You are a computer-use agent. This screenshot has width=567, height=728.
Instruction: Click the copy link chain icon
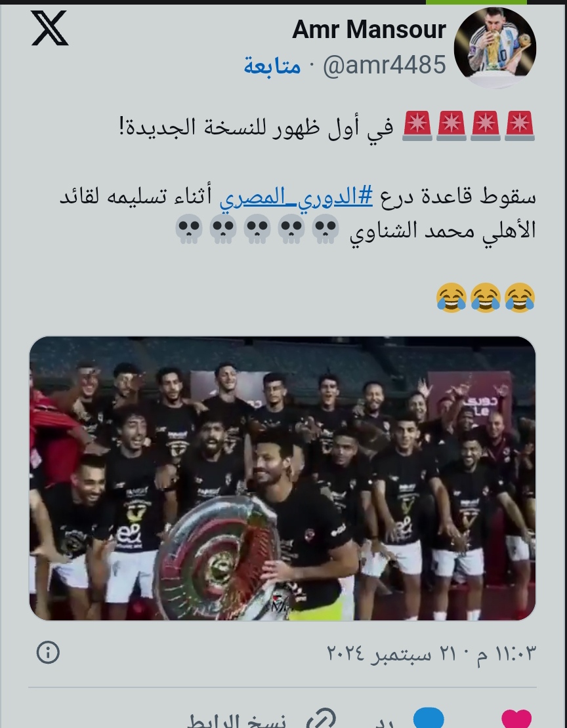click(x=323, y=719)
